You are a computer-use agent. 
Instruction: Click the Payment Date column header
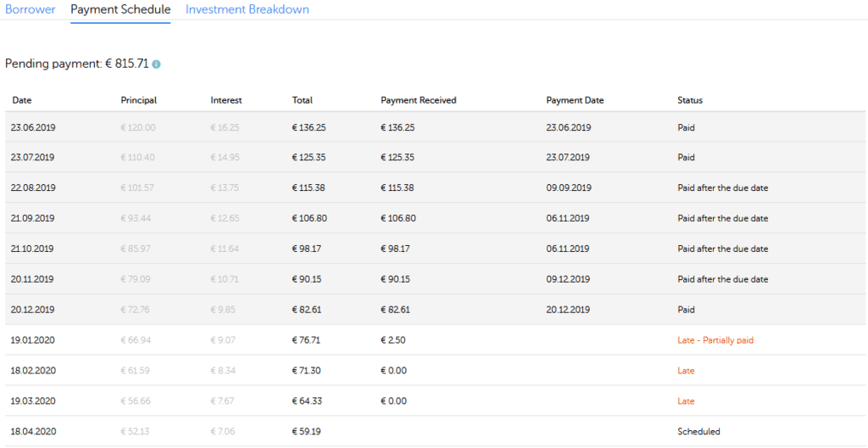[576, 100]
